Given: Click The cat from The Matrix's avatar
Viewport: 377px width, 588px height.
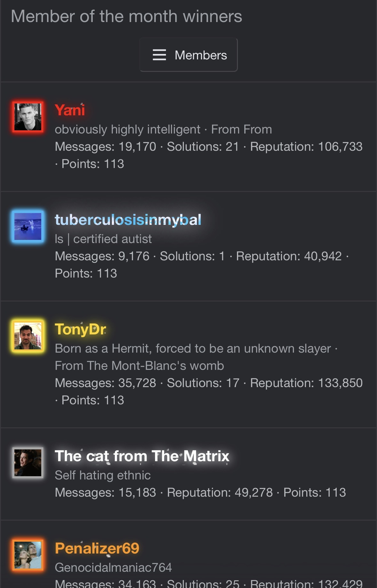Looking at the screenshot, I should pyautogui.click(x=28, y=463).
